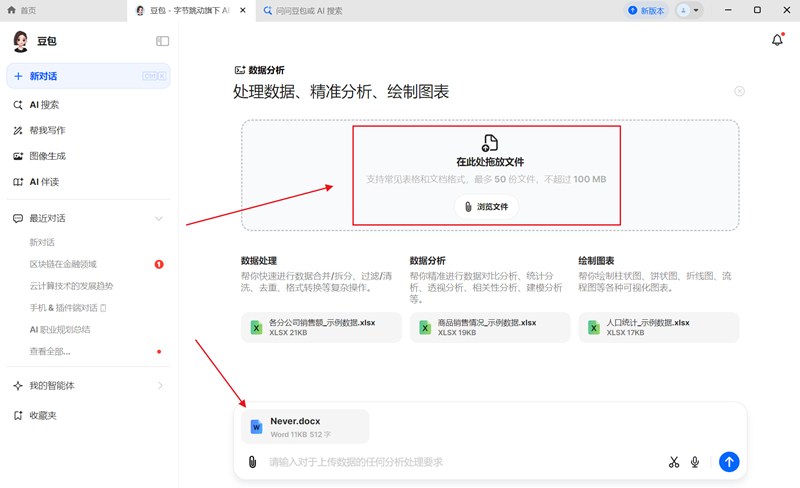Click the 浏览文件 button
This screenshot has height=488, width=800.
486,207
